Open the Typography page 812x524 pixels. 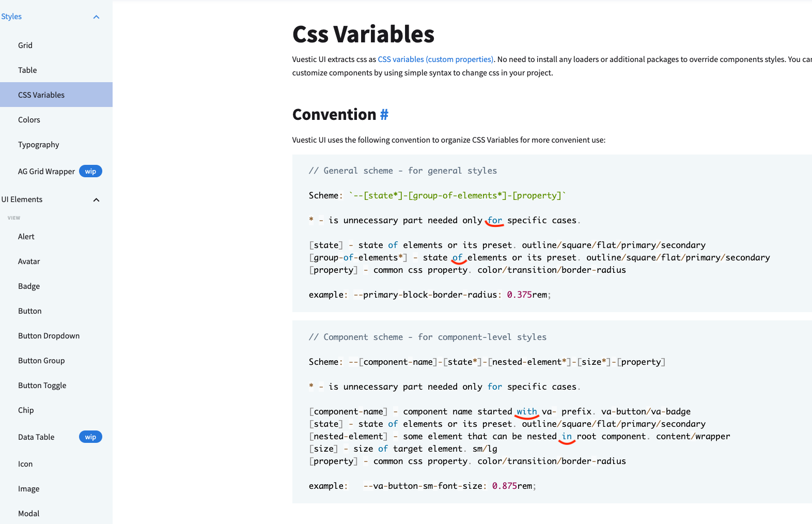[x=39, y=144]
